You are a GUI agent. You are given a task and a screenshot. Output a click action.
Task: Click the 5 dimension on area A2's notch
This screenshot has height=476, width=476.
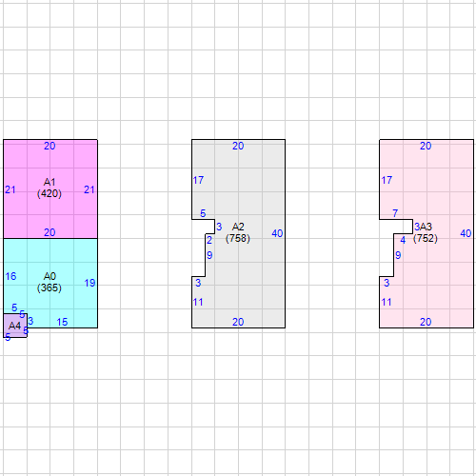pos(203,213)
